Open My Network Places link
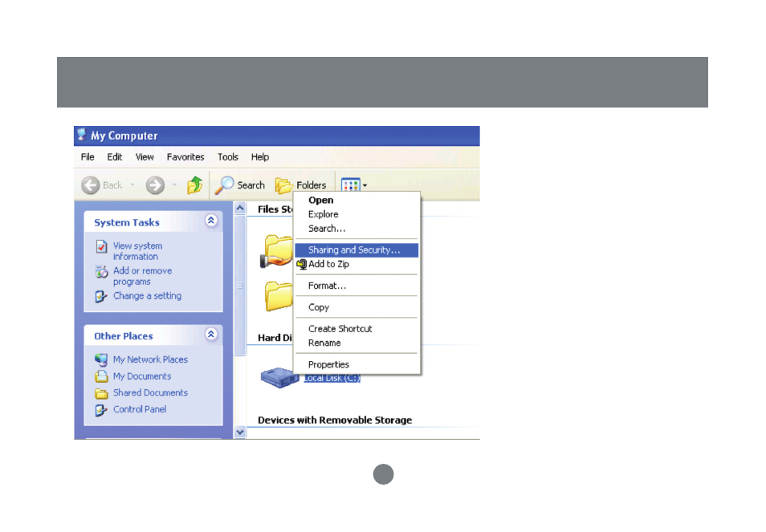Screen dimensions: 766x532 click(x=150, y=359)
